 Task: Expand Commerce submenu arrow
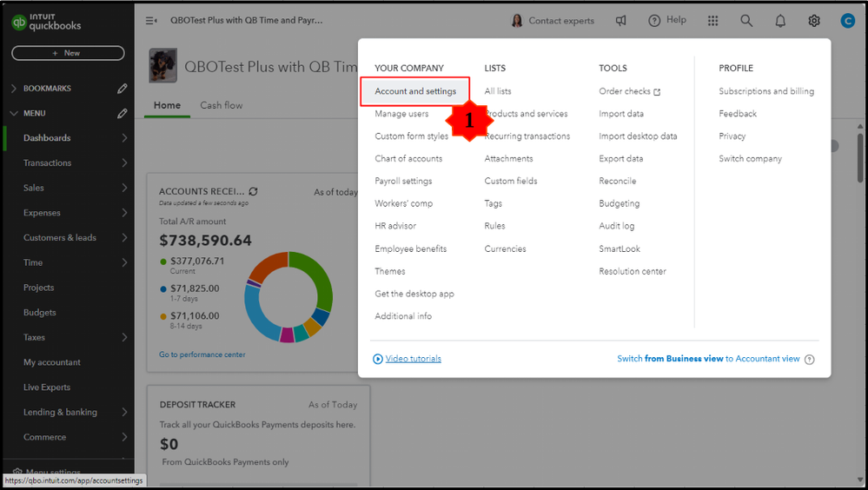[124, 437]
